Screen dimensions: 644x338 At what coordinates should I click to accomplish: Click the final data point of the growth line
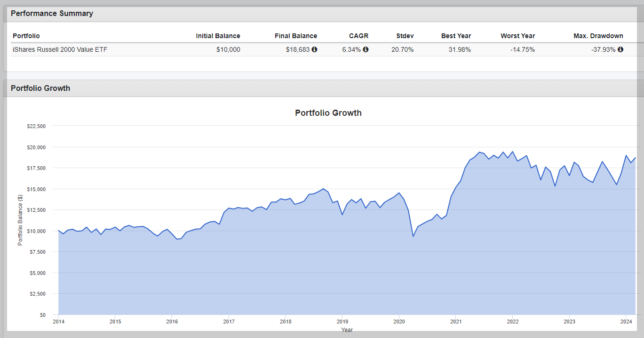coord(636,158)
